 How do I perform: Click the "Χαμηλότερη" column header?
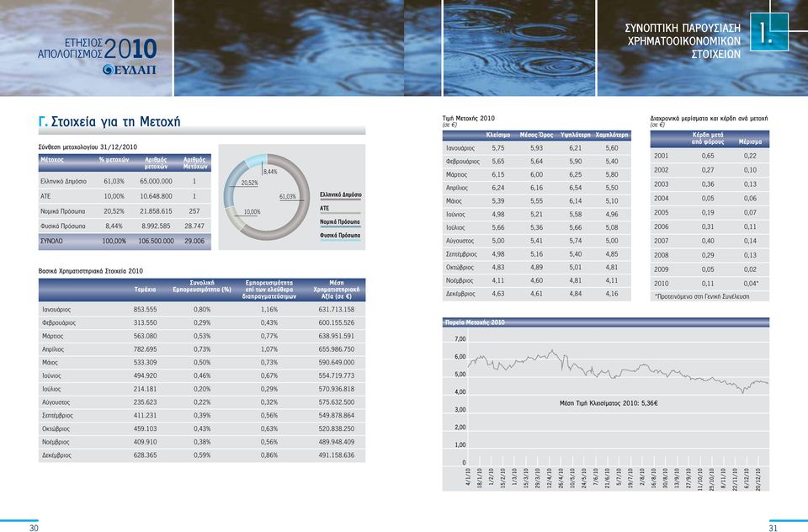tap(612, 135)
